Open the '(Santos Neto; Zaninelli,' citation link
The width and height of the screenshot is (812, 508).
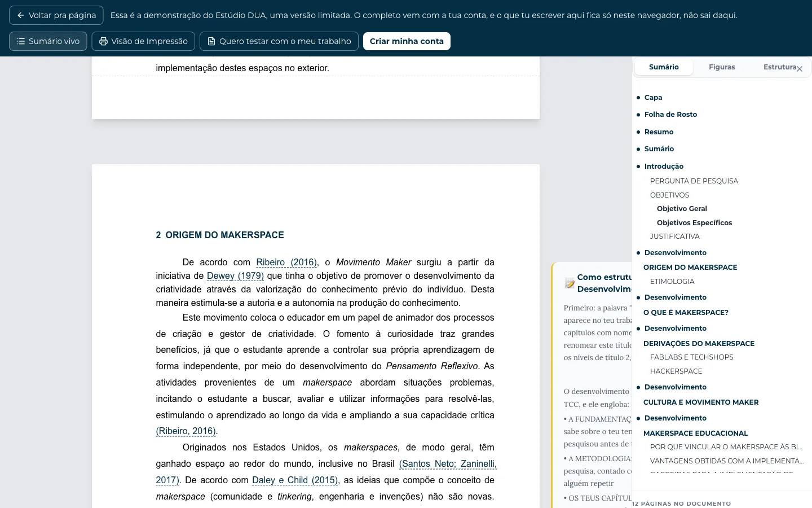tap(448, 464)
